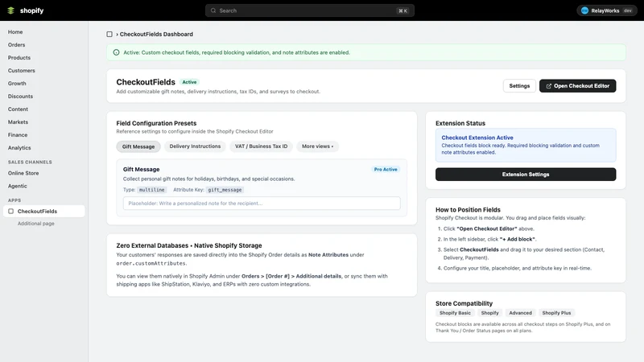Screen dimensions: 644x362
Task: Switch to Delivery Instructions preset
Action: pyautogui.click(x=195, y=146)
